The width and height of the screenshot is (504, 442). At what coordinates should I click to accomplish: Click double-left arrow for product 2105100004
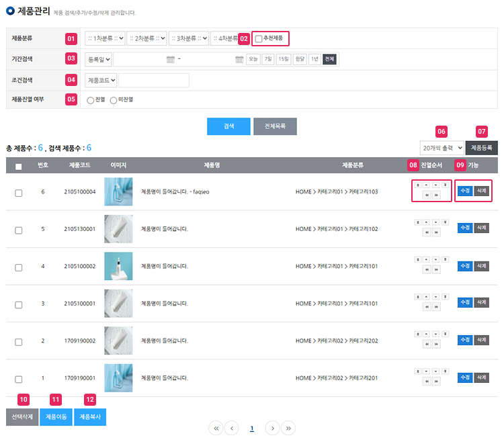pos(427,195)
